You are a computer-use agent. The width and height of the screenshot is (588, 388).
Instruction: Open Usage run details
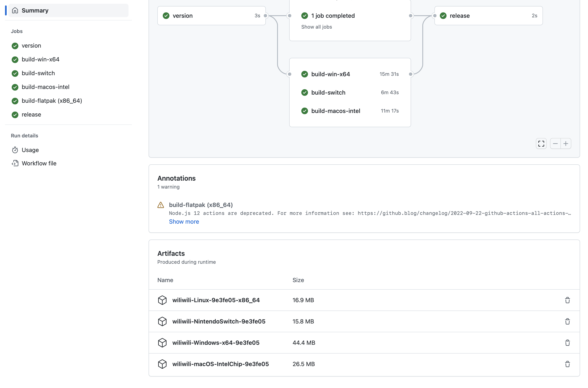[x=30, y=150]
